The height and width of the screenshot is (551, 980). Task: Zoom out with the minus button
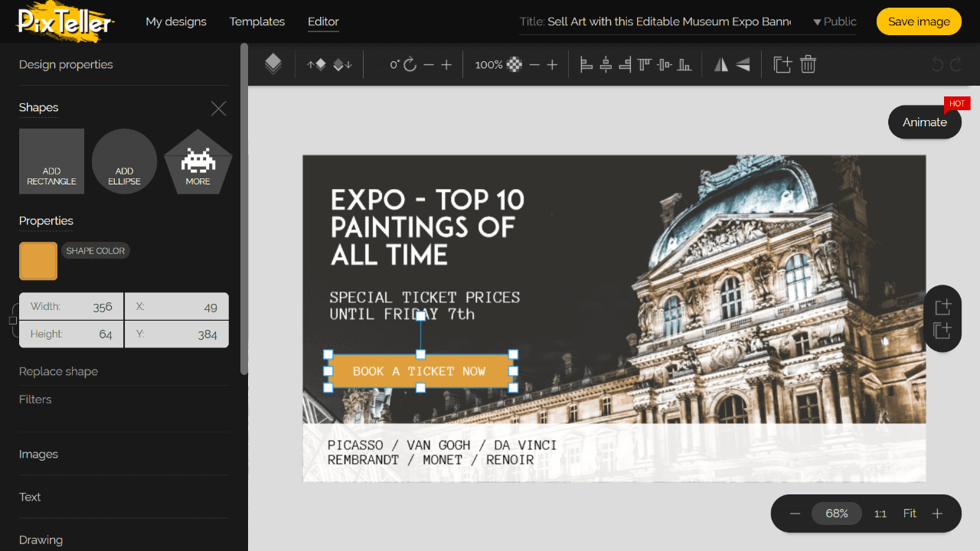[x=795, y=514]
